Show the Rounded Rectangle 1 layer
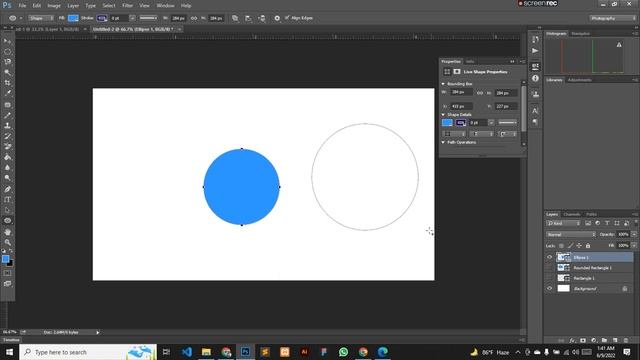The height and width of the screenshot is (360, 640). pos(549,268)
